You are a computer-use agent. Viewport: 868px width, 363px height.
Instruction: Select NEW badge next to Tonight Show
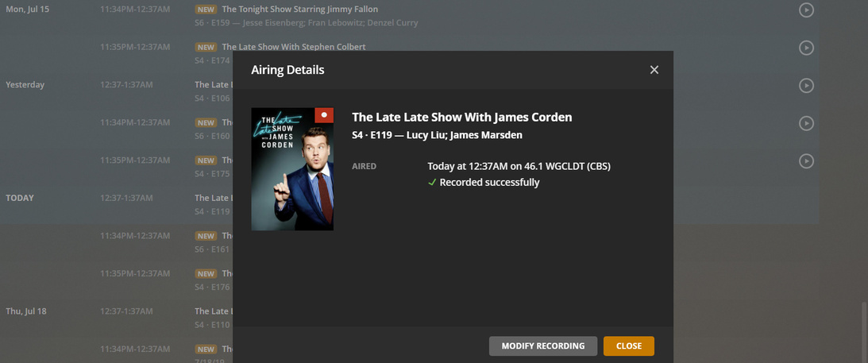point(206,10)
